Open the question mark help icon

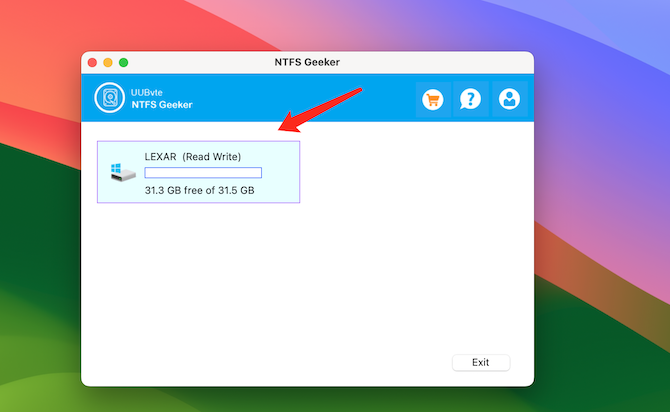[470, 100]
